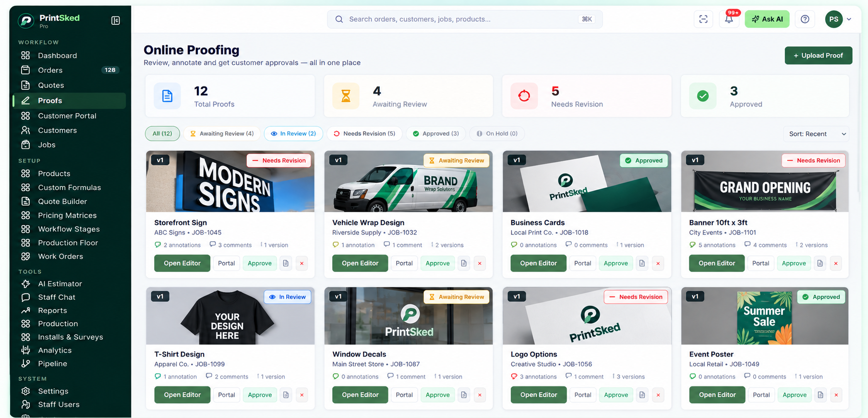Click the Upload Proof button

point(818,56)
